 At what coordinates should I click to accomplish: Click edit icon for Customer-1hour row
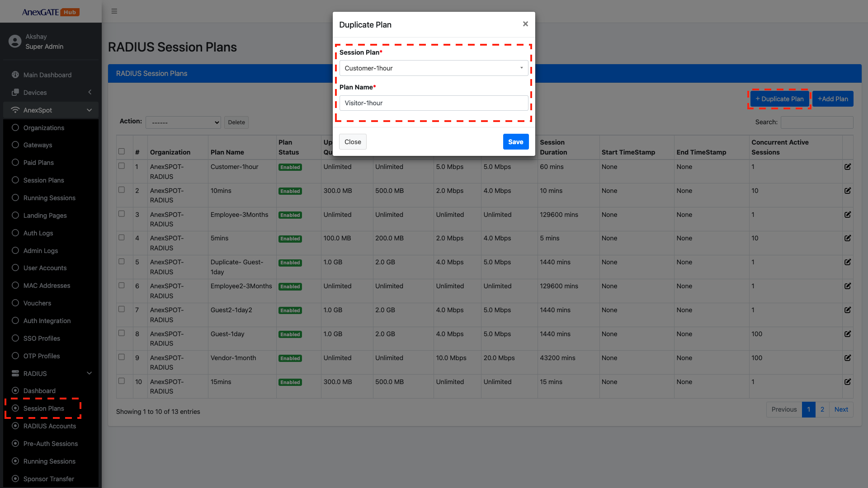pos(848,167)
